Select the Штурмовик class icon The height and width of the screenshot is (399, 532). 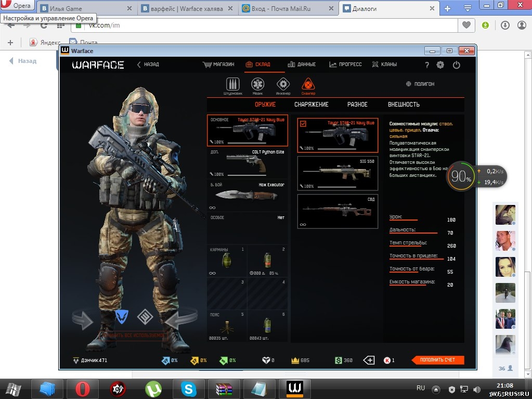(x=233, y=84)
